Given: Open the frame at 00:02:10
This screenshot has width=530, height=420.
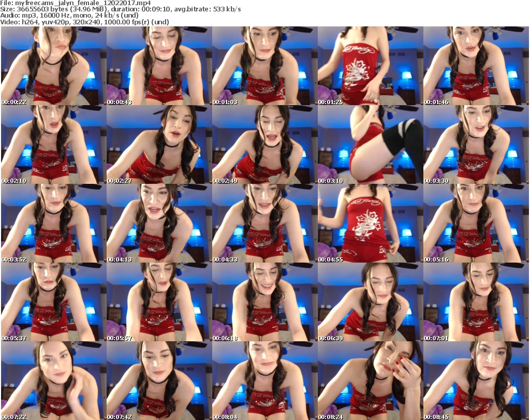Looking at the screenshot, I should [53, 144].
